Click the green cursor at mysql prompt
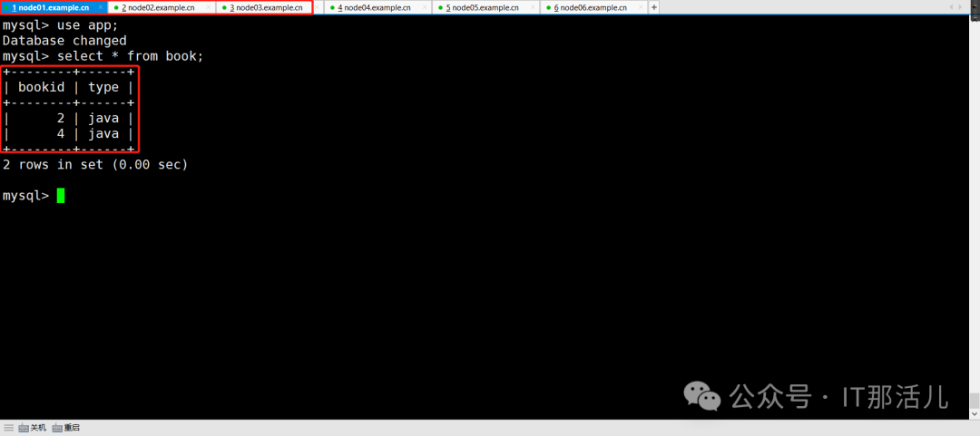Screen dimensions: 980x436 pos(61,196)
